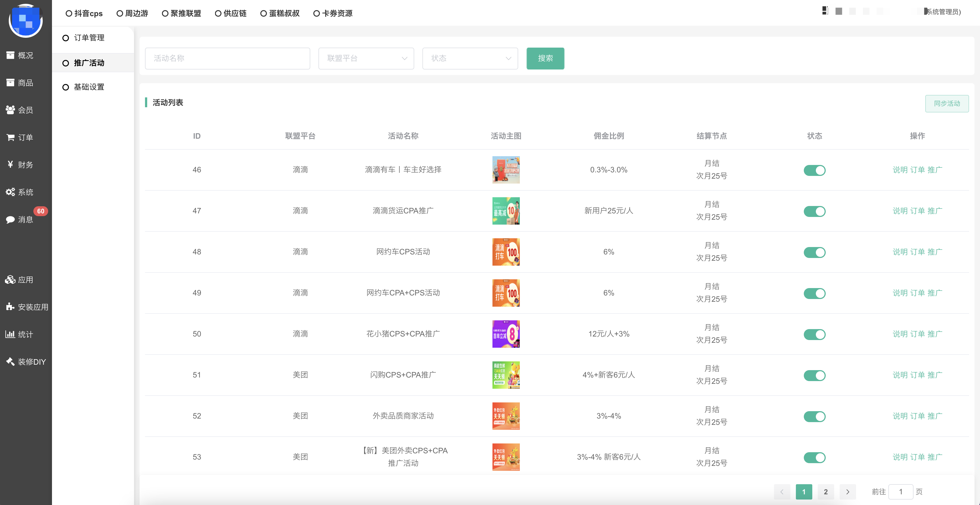Open the 状态 status dropdown

pyautogui.click(x=470, y=58)
